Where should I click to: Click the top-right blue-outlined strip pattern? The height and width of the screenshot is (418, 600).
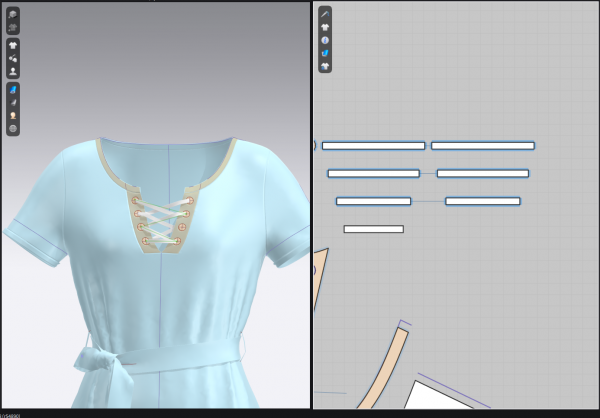pyautogui.click(x=482, y=145)
